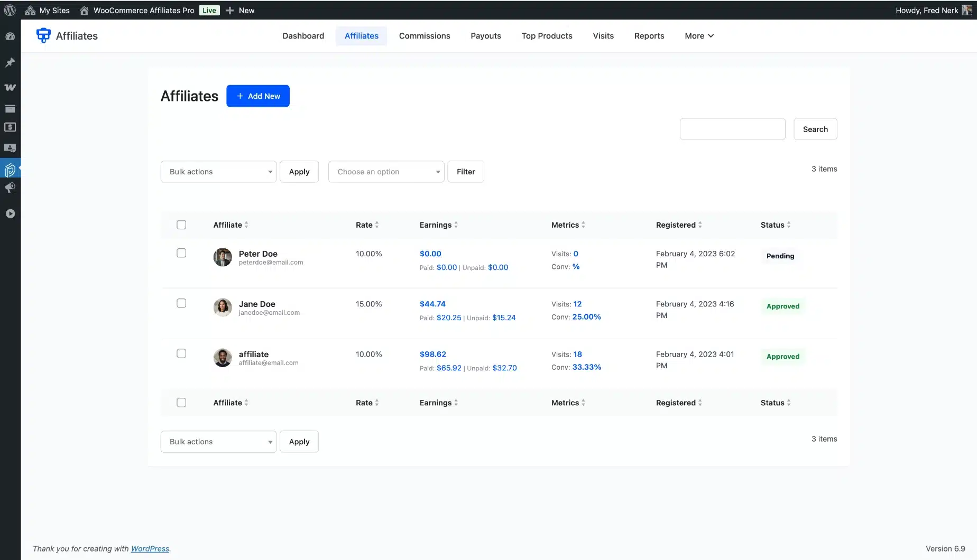Go to the Payouts tab
This screenshot has width=977, height=560.
(485, 36)
